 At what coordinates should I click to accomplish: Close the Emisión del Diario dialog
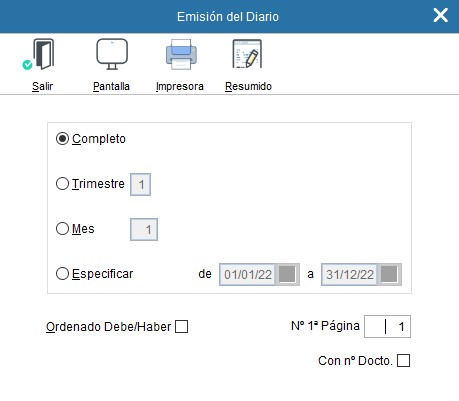pyautogui.click(x=440, y=15)
